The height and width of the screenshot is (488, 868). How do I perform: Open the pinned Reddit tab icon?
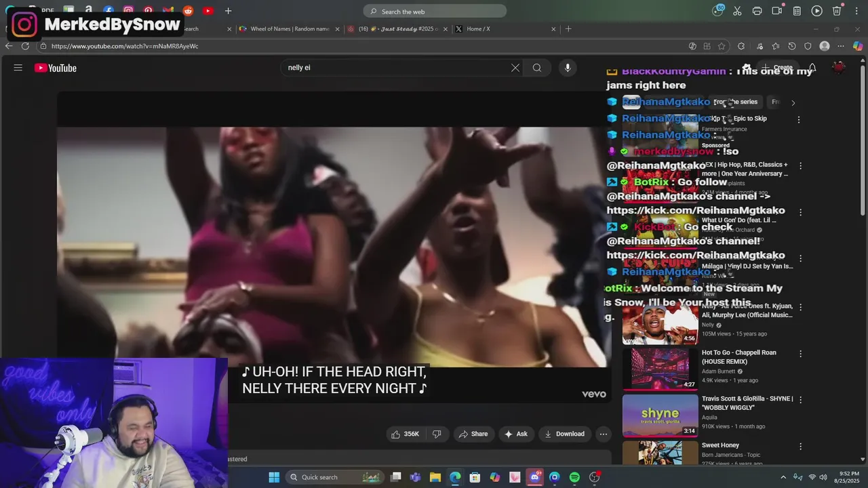click(x=188, y=11)
